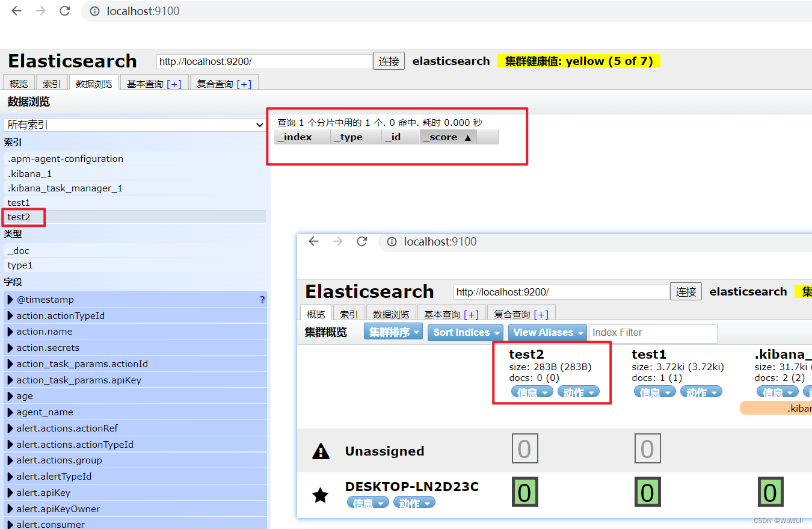
Task: Click the inner window's forward arrow
Action: point(337,241)
